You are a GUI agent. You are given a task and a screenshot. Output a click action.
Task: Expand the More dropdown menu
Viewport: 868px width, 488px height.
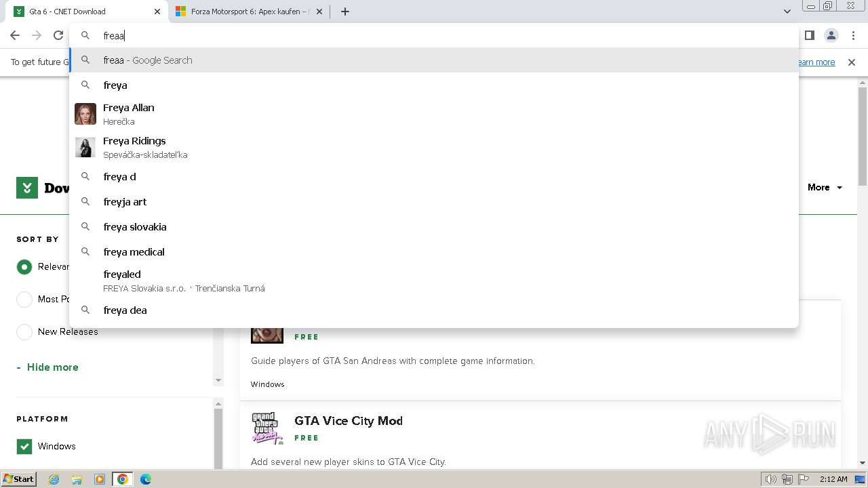pyautogui.click(x=825, y=187)
